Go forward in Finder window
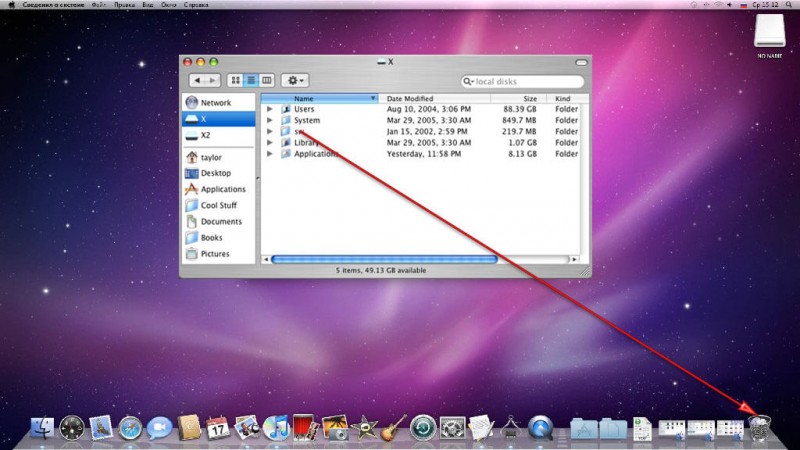The image size is (800, 450). pyautogui.click(x=213, y=80)
